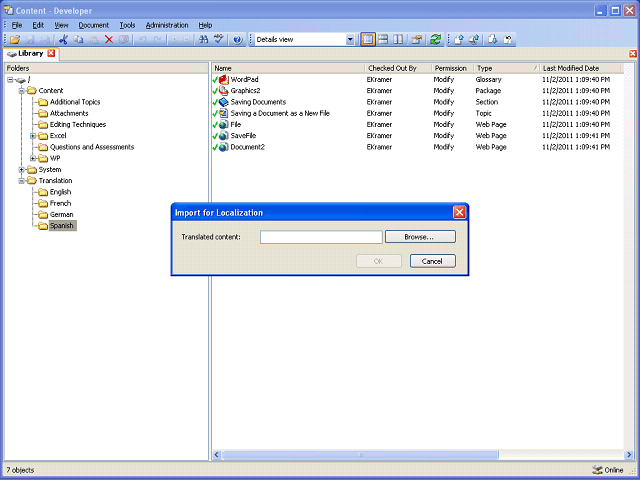Collapse the root node in Folders
Image resolution: width=640 pixels, height=480 pixels.
pyautogui.click(x=10, y=80)
